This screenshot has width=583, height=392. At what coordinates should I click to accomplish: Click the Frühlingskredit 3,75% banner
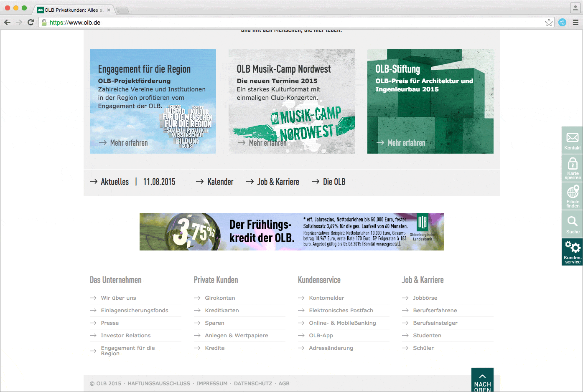click(x=291, y=232)
